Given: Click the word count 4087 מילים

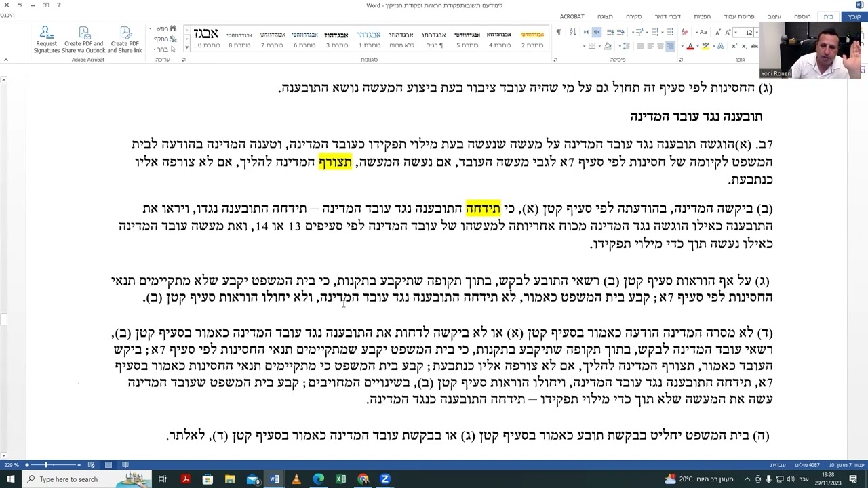Looking at the screenshot, I should (806, 465).
